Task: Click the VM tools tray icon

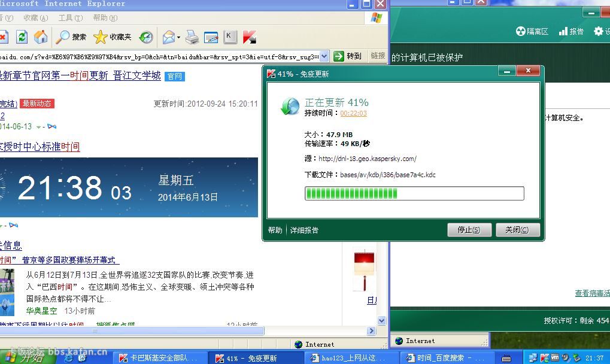Action: click(x=555, y=357)
